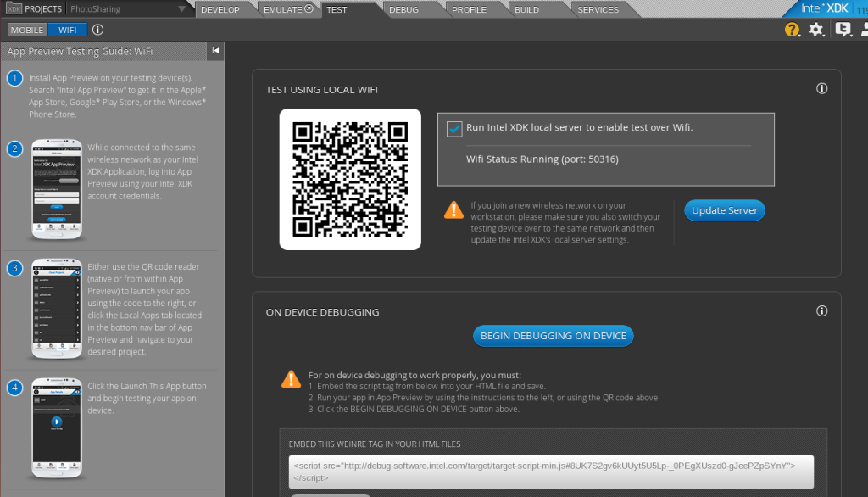868x497 pixels.
Task: Click the XDK Projects icon
Action: [x=12, y=9]
